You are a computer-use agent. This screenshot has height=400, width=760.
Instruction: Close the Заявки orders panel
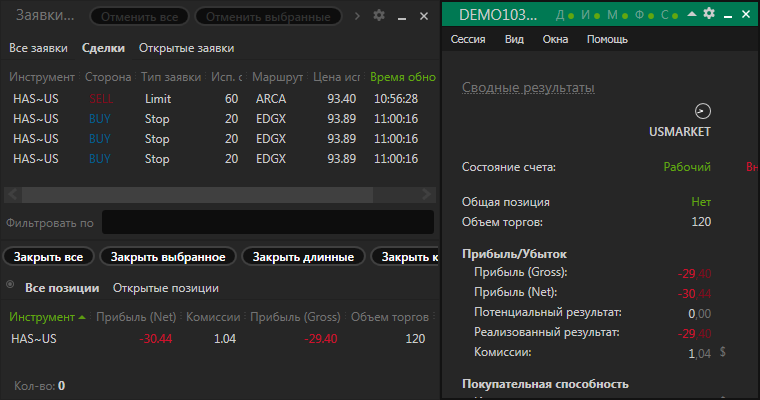point(422,15)
